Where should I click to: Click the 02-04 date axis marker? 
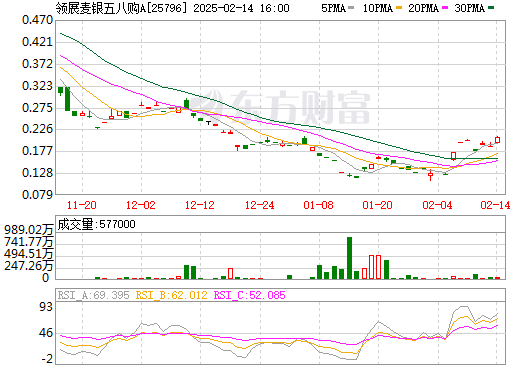pos(437,205)
